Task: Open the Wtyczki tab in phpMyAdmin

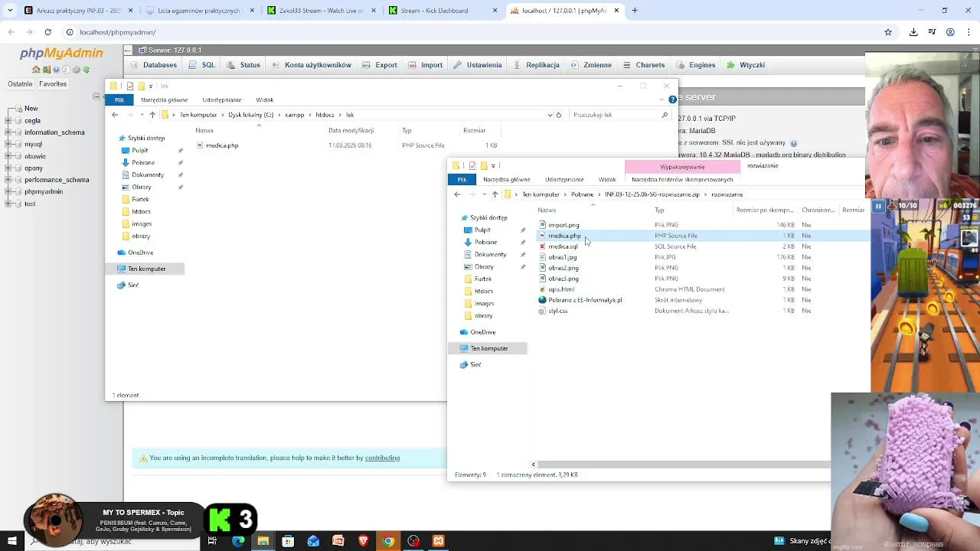Action: [x=746, y=65]
